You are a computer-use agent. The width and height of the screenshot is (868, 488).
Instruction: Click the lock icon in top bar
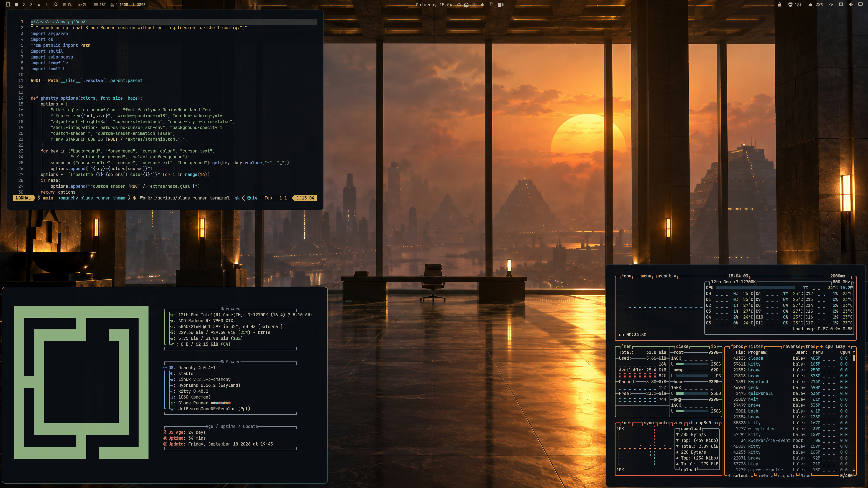pos(779,5)
